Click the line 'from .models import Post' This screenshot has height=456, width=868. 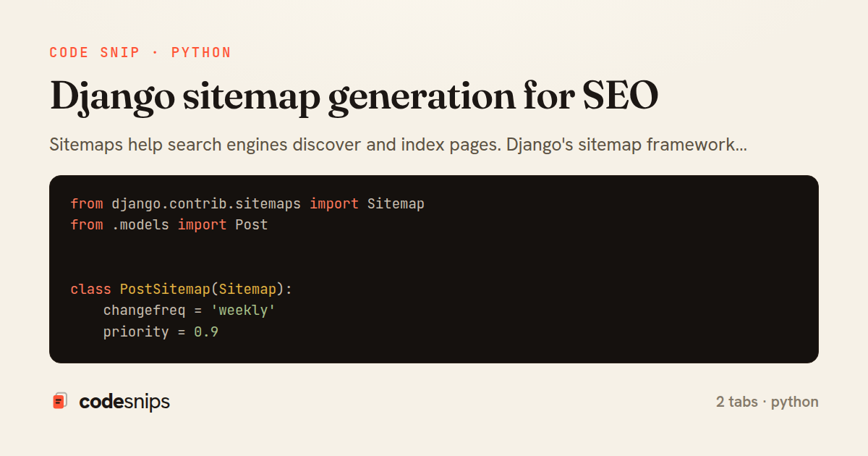[x=169, y=225]
